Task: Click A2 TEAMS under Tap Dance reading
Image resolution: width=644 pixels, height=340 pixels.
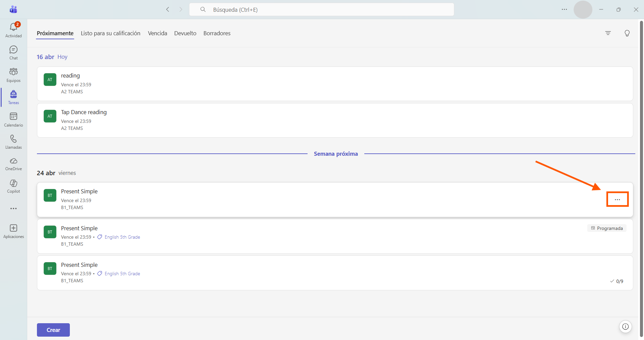Action: point(72,128)
